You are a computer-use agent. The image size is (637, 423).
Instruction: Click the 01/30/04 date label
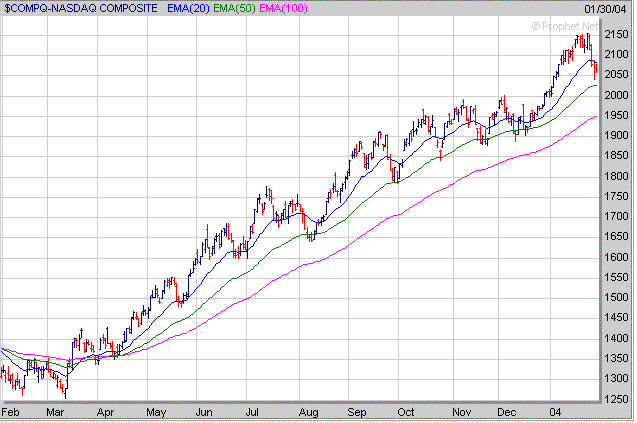605,9
